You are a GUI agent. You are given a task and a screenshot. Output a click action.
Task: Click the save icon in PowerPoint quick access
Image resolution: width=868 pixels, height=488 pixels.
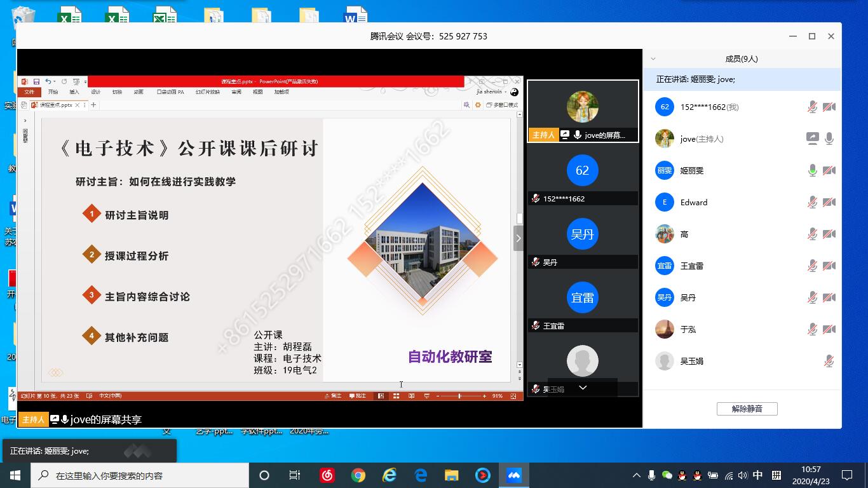pos(36,81)
